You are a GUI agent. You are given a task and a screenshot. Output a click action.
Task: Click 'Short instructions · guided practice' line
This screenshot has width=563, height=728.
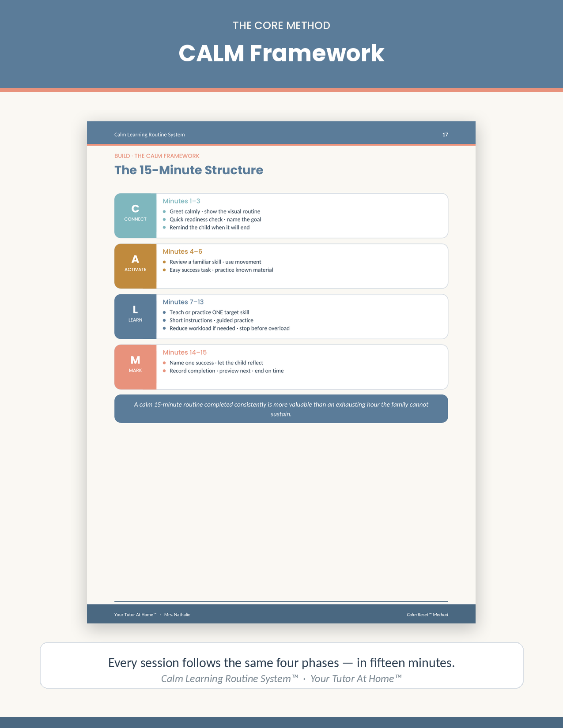[211, 320]
